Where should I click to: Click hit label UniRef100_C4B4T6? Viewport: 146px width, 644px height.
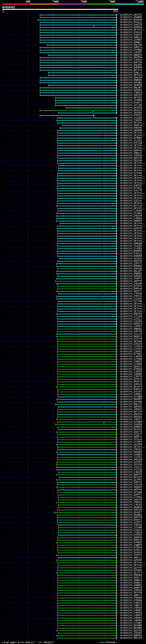pyautogui.click(x=131, y=603)
